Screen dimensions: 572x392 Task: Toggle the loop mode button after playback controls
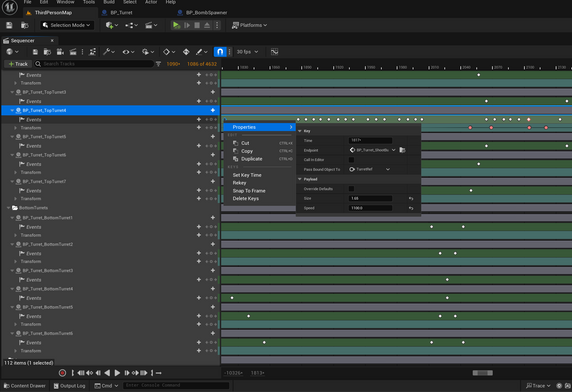click(158, 373)
